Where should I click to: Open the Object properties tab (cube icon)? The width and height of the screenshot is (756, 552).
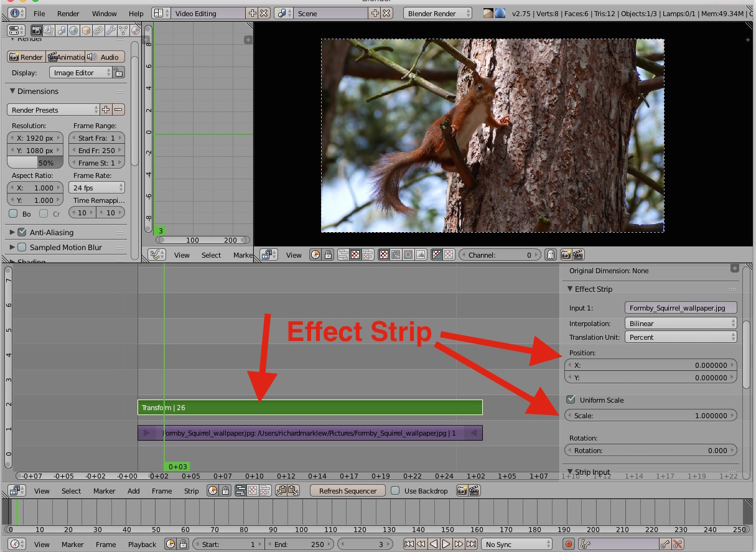[x=86, y=30]
